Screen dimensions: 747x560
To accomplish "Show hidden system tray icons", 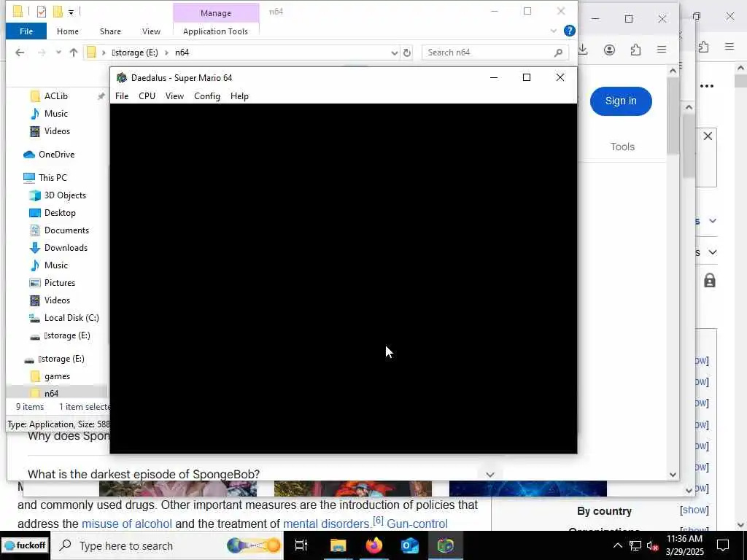I will 617,545.
